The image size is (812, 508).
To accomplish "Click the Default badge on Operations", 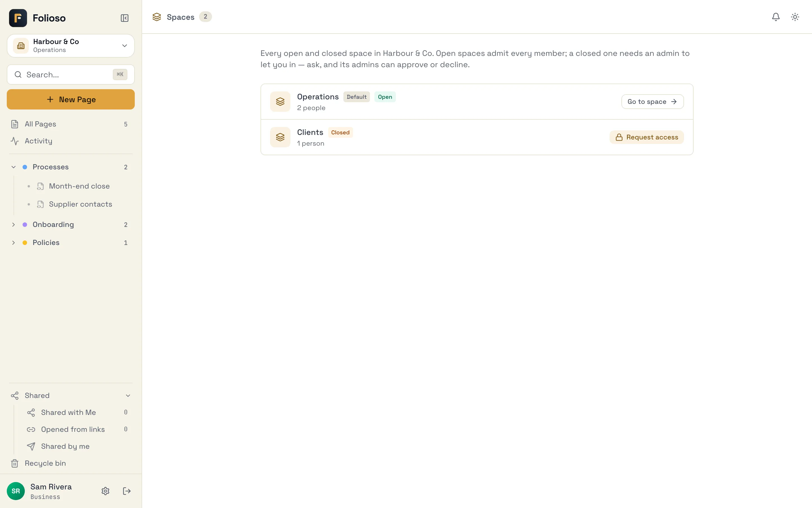I will 356,97.
